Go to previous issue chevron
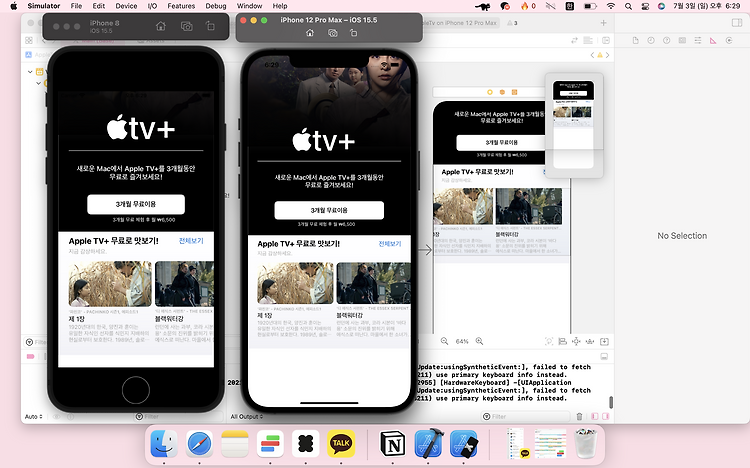Viewport: 750px width, 468px height. pos(592,55)
